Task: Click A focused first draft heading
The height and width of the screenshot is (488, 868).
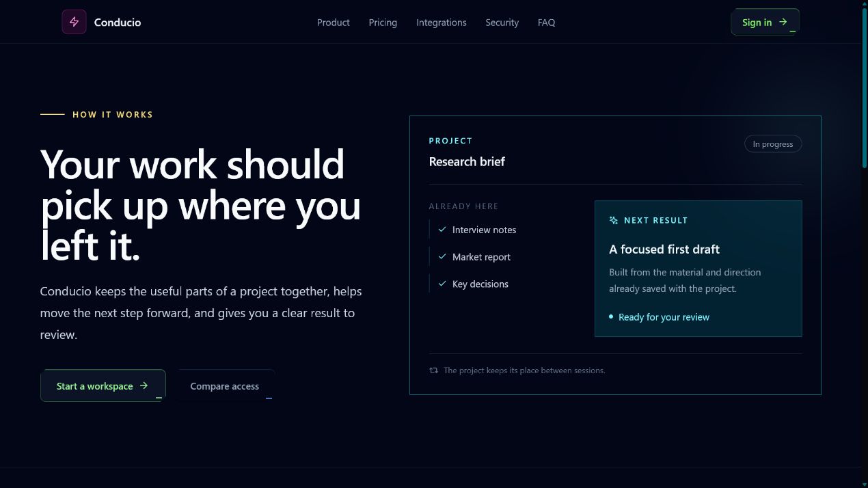Action: [x=664, y=249]
